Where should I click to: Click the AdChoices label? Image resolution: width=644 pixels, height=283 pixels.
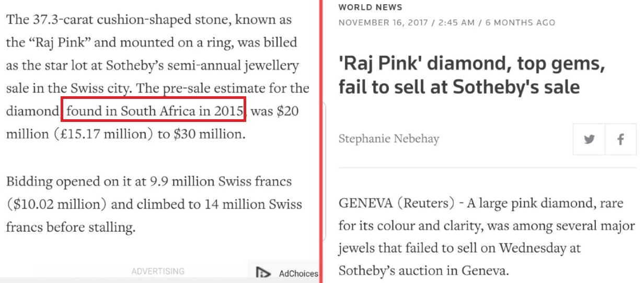coord(298,273)
